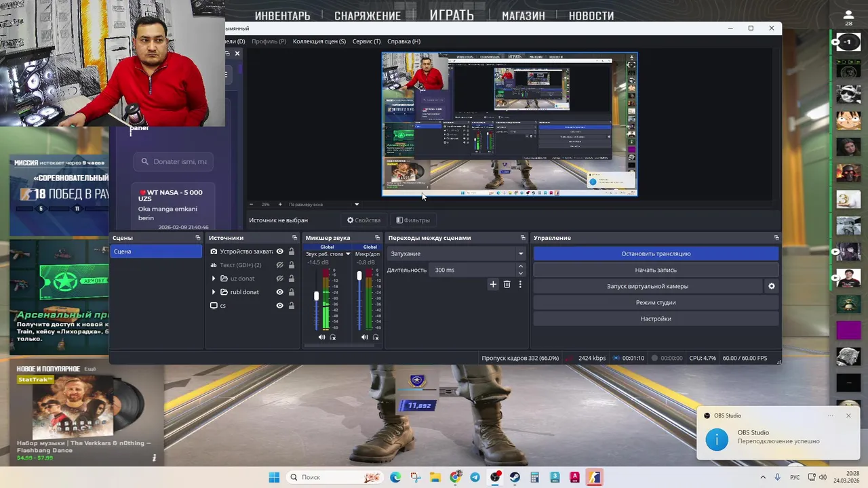Toggle monitoring for Звук раб. стола channel
Image resolution: width=868 pixels, height=488 pixels.
(x=332, y=337)
